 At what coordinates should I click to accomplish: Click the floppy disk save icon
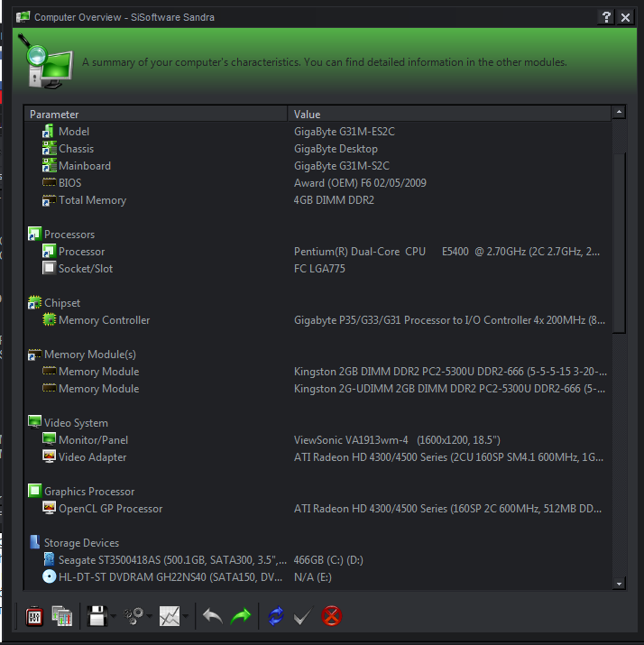click(97, 616)
